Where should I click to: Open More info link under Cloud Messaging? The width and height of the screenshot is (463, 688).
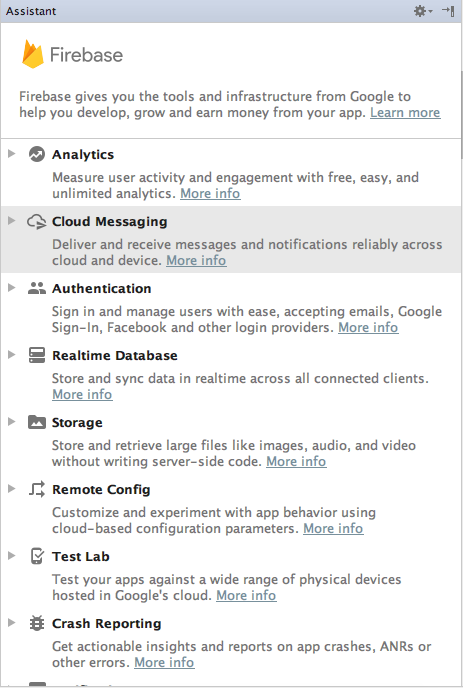196,261
